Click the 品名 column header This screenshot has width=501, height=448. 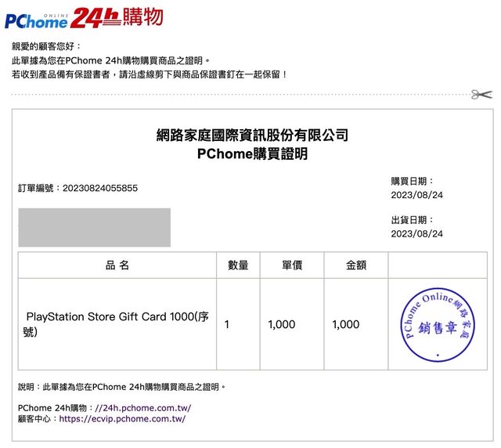click(117, 266)
